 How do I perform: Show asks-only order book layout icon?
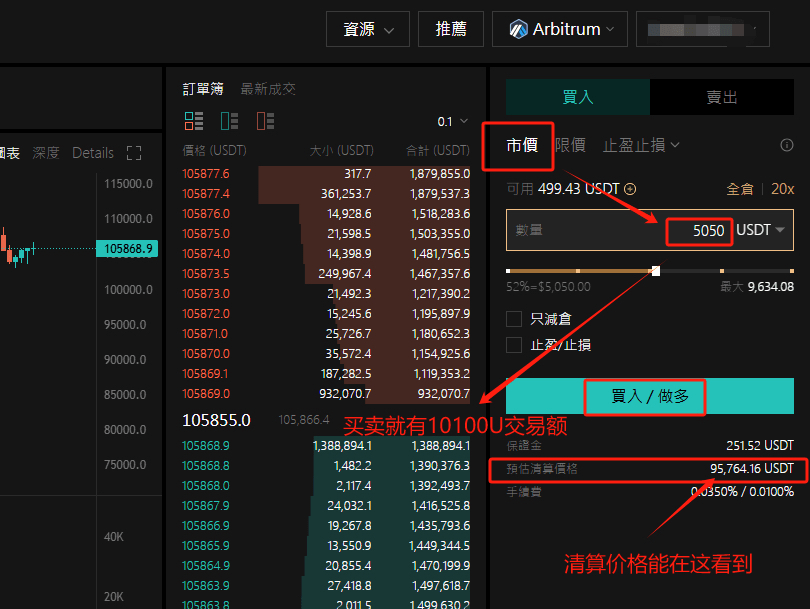point(265,121)
